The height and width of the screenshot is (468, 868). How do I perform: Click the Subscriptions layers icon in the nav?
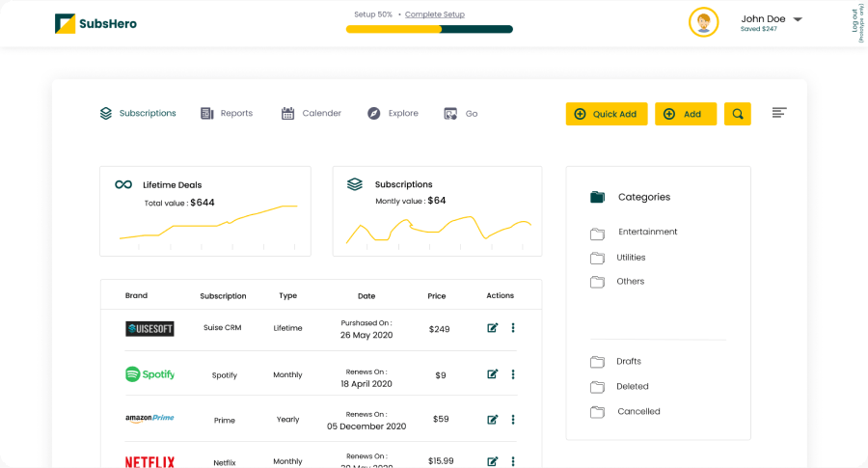click(x=106, y=113)
